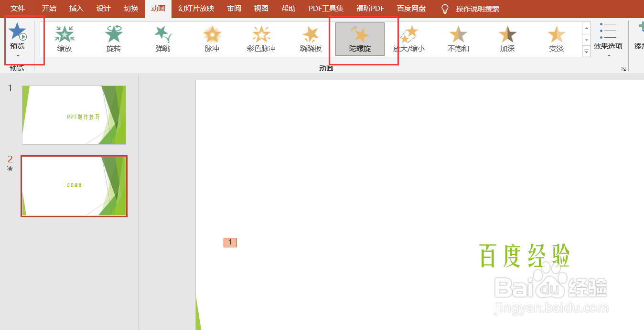Open the PDF工具集 tab
The height and width of the screenshot is (330, 644).
coord(326,9)
